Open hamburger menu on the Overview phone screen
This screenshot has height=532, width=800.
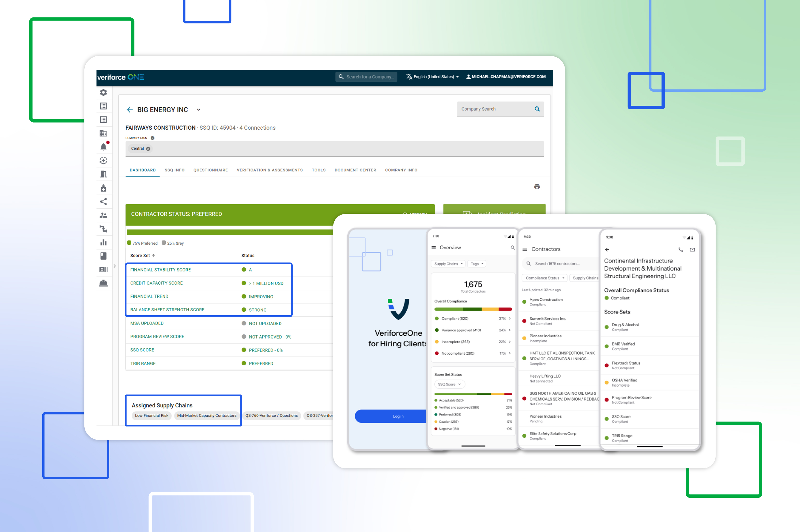(x=433, y=248)
